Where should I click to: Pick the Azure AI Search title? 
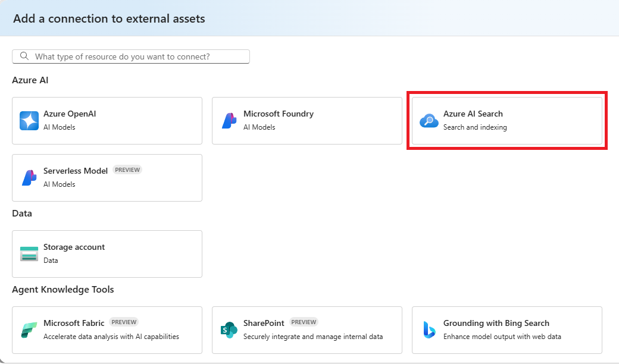point(473,114)
